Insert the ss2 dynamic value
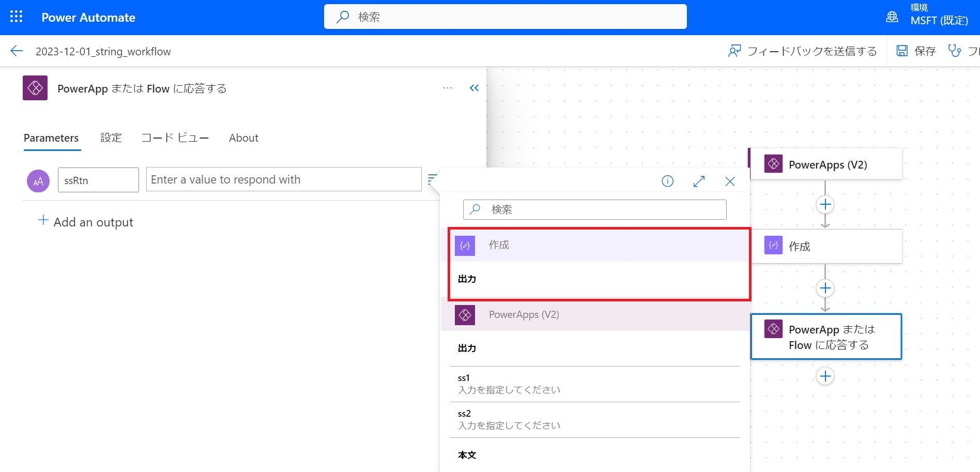The image size is (980, 472). point(595,420)
